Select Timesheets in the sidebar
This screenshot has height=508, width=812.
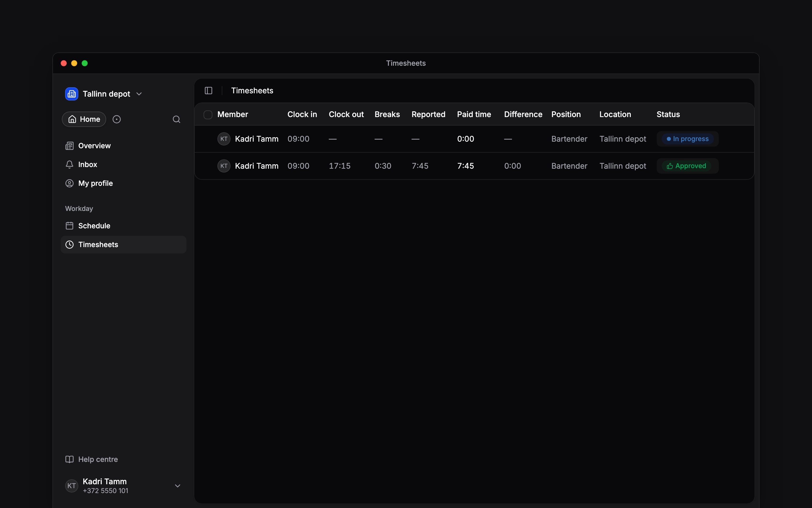tap(123, 245)
